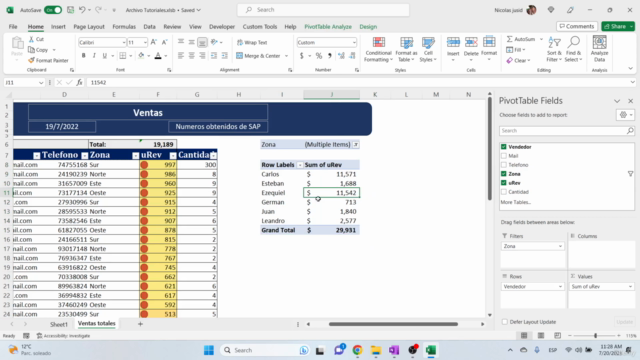Apply Accounting dollar number format

[302, 56]
